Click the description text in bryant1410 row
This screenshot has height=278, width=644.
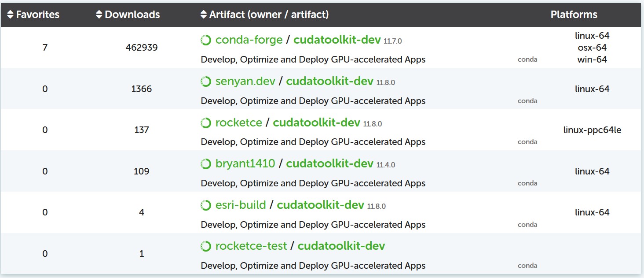click(313, 183)
